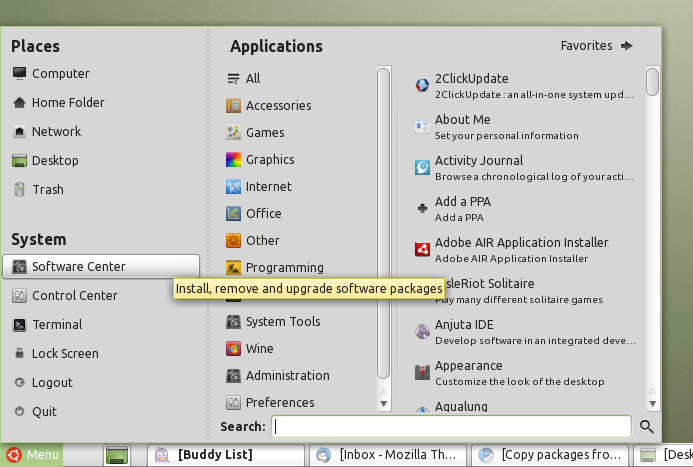
Task: Switch to Favorites view
Action: click(x=597, y=46)
